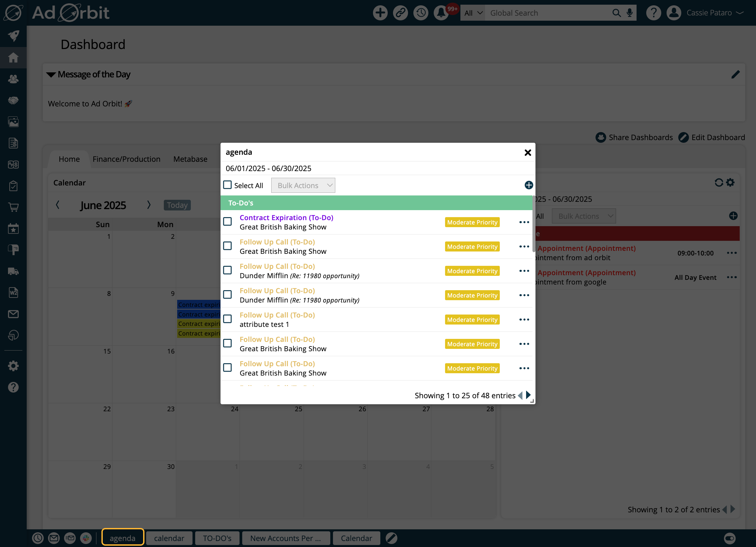Click the agenda popup resize handle corner

(x=532, y=401)
